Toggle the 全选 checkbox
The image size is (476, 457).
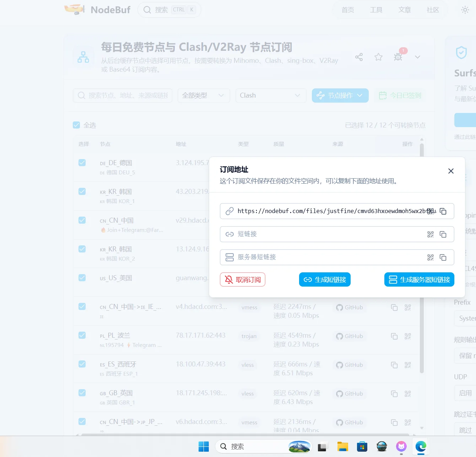76,125
